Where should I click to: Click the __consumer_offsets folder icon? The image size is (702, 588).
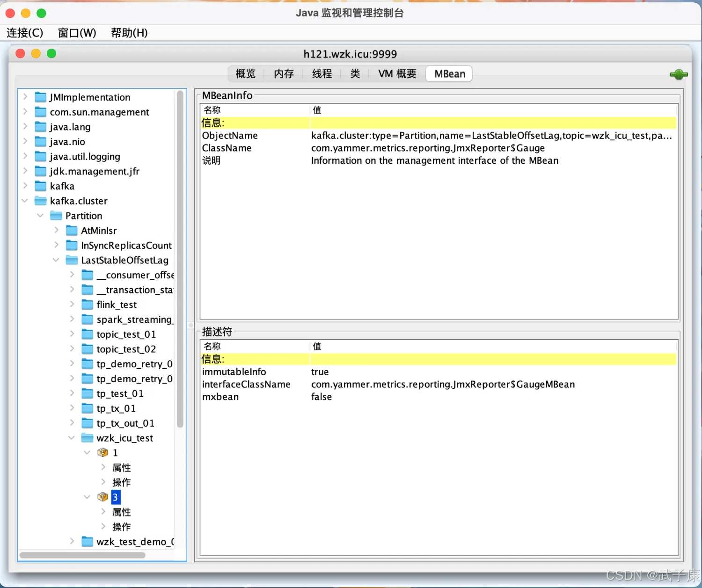88,275
